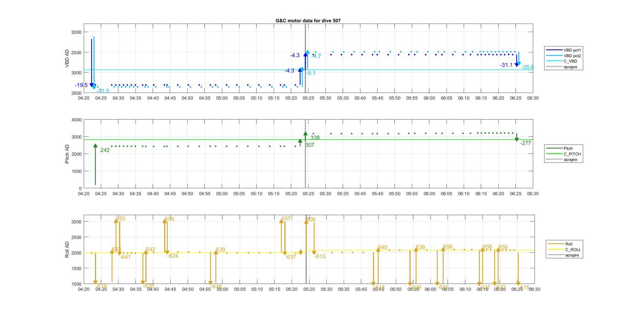Click the '1500' tick on Roll y-axis
Image resolution: width=644 pixels, height=319 pixels.
76,269
